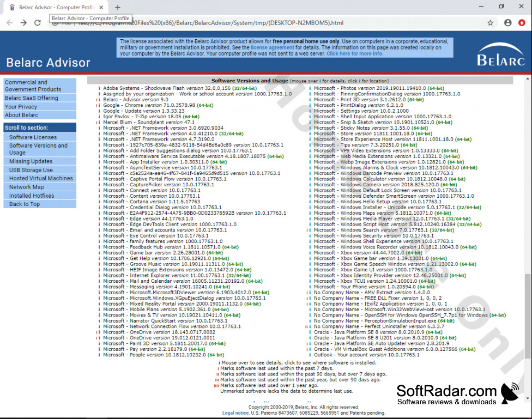Screen dimensions: 532x419
Task: Open the About Belarc sidebar link
Action: [40, 115]
